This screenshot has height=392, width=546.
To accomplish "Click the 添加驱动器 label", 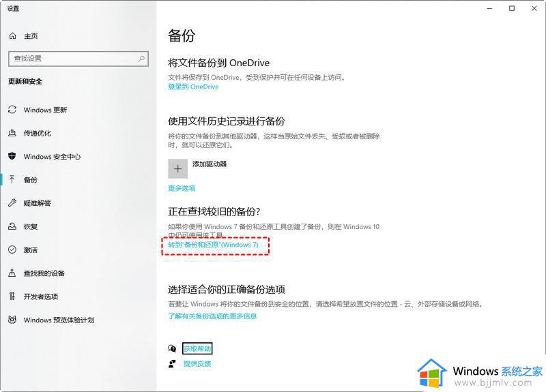I will [x=210, y=164].
